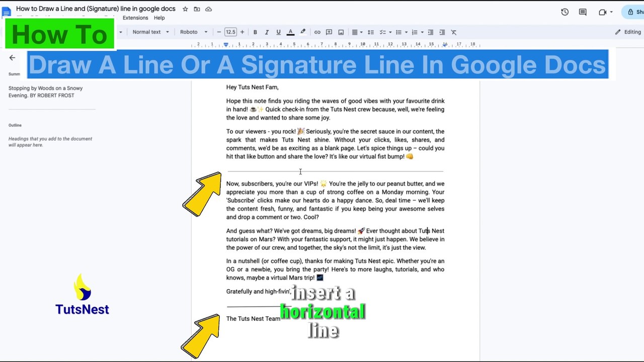
Task: Click the inserted horizontal line in document
Action: pos(335,171)
